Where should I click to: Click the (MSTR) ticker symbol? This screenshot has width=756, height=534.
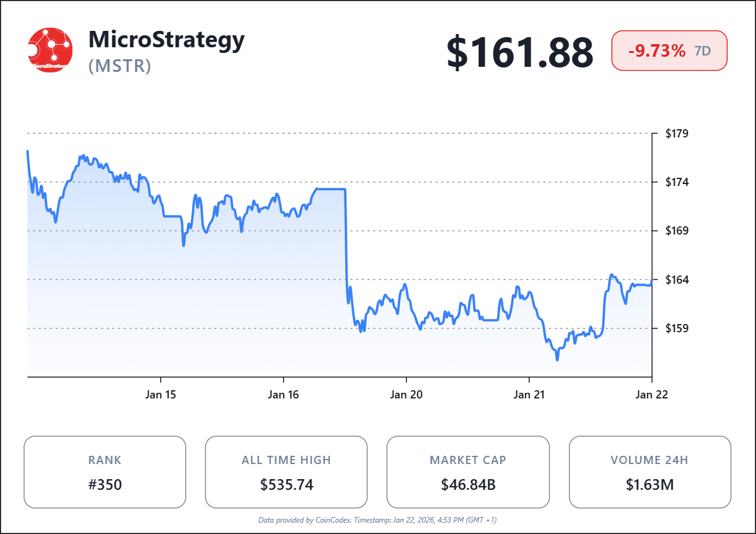point(120,66)
